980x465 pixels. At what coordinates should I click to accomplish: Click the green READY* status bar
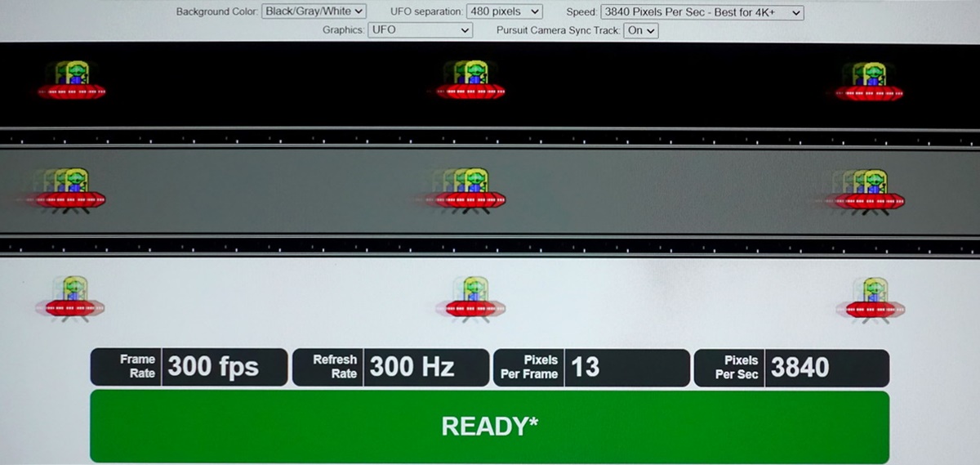pos(489,427)
